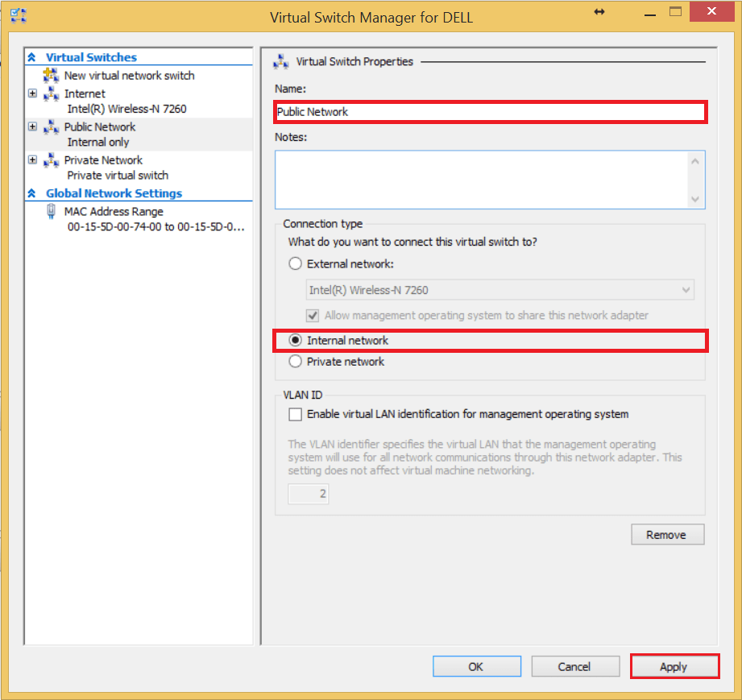Select the New virtual network switch icon
Screen dimensions: 742x700
tap(49, 76)
